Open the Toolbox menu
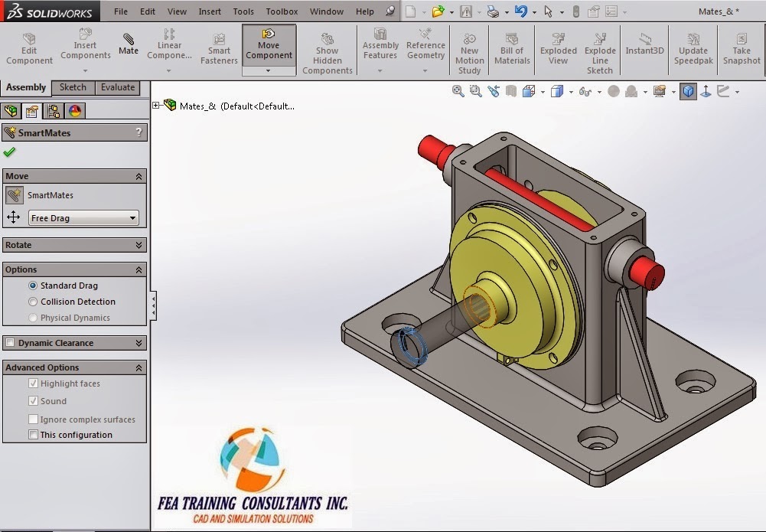766x532 pixels. point(282,11)
